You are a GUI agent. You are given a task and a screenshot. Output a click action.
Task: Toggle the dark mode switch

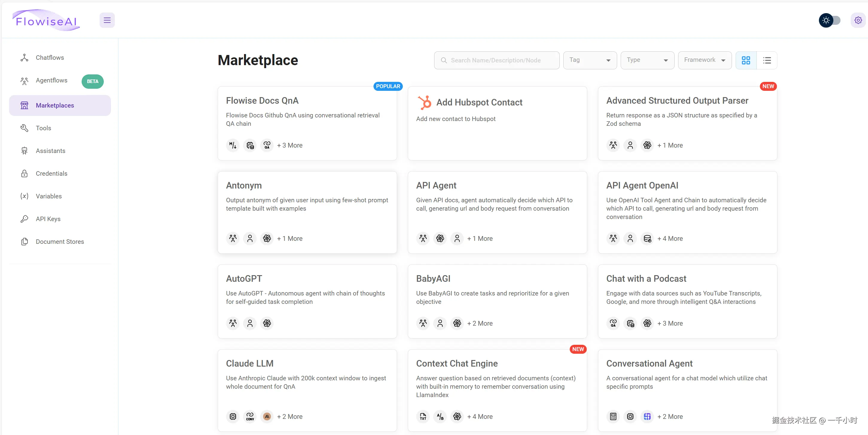pos(830,20)
